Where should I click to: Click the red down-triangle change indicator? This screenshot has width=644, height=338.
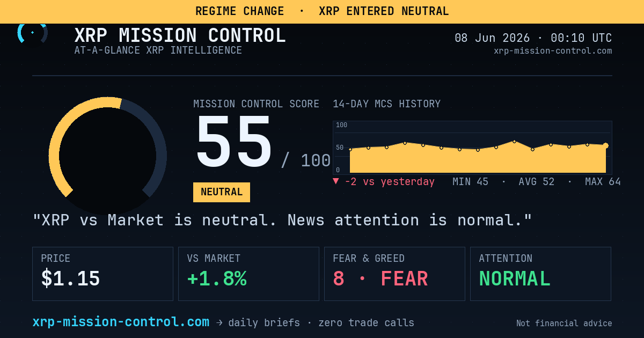point(336,181)
